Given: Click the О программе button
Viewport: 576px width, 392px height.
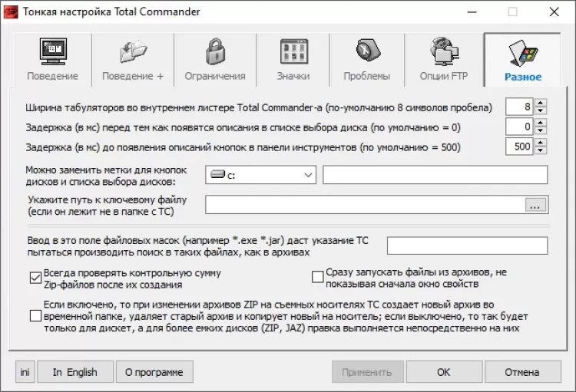Looking at the screenshot, I should click(154, 372).
